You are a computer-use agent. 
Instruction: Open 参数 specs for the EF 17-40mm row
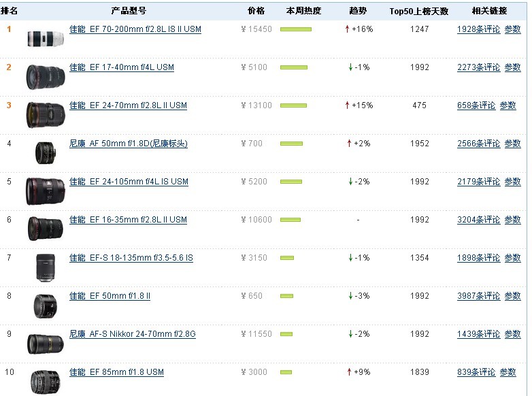(x=512, y=67)
